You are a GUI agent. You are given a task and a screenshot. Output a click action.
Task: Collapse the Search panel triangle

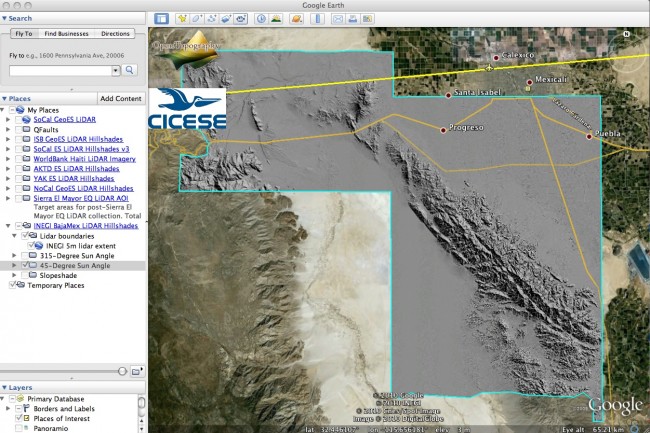4,18
